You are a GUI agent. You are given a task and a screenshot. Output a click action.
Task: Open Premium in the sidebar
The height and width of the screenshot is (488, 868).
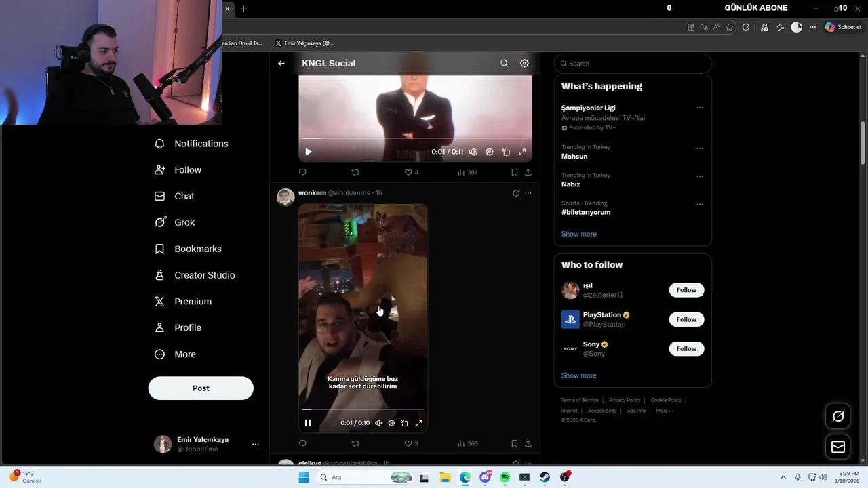183,302
